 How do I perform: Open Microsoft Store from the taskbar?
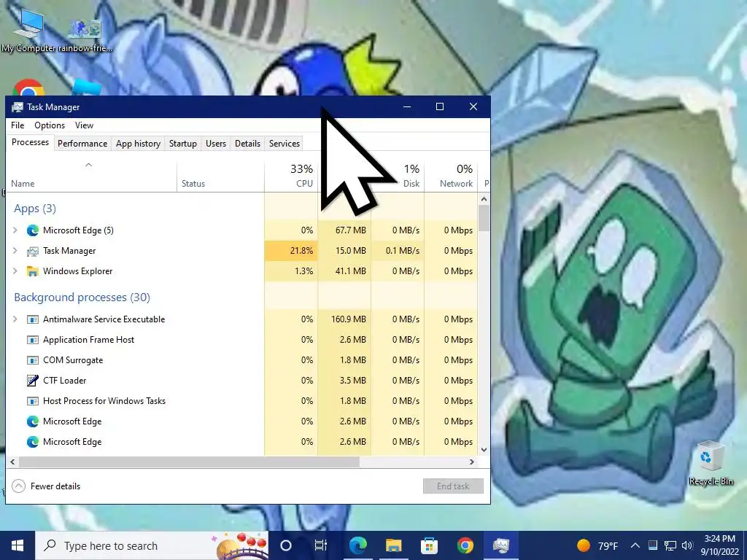tap(429, 545)
